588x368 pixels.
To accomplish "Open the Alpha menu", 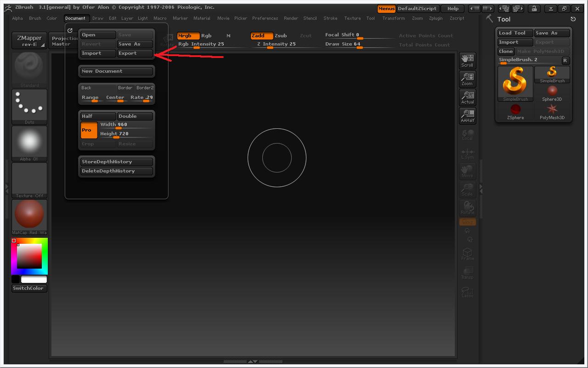I will pos(17,18).
